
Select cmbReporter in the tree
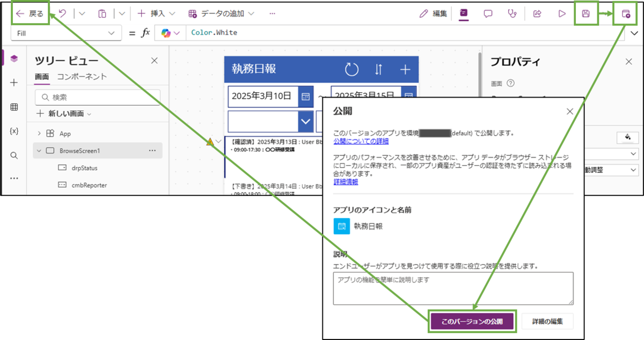click(x=89, y=185)
